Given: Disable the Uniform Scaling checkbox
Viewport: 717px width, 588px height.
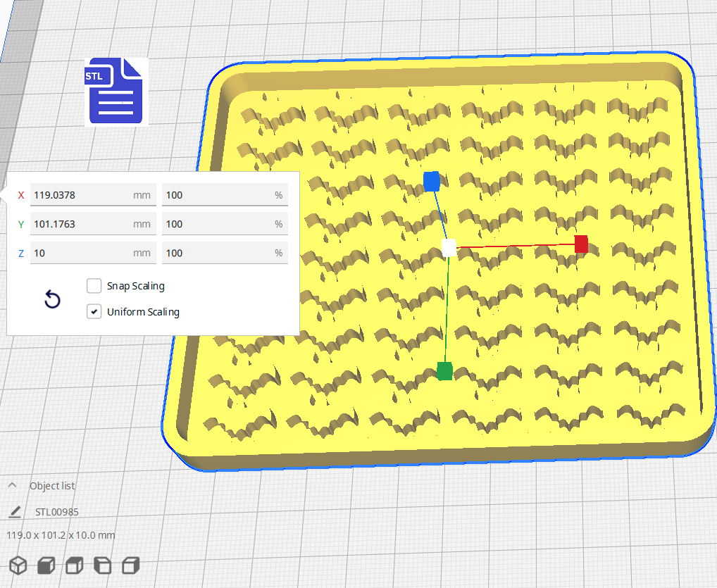Looking at the screenshot, I should 94,311.
